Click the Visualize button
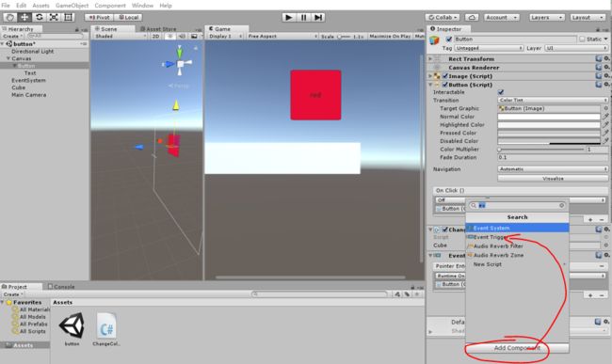 pyautogui.click(x=553, y=179)
